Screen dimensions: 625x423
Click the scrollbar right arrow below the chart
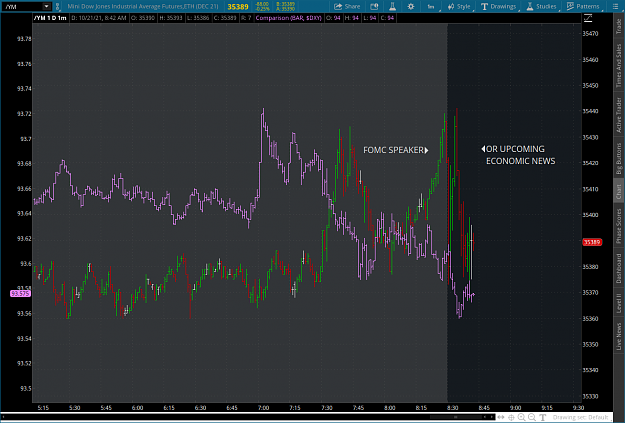click(x=491, y=417)
